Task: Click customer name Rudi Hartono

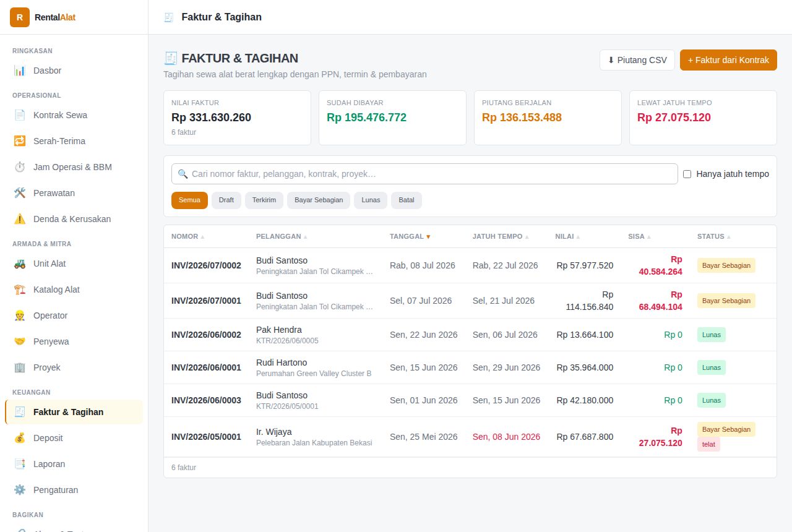Action: pos(282,363)
